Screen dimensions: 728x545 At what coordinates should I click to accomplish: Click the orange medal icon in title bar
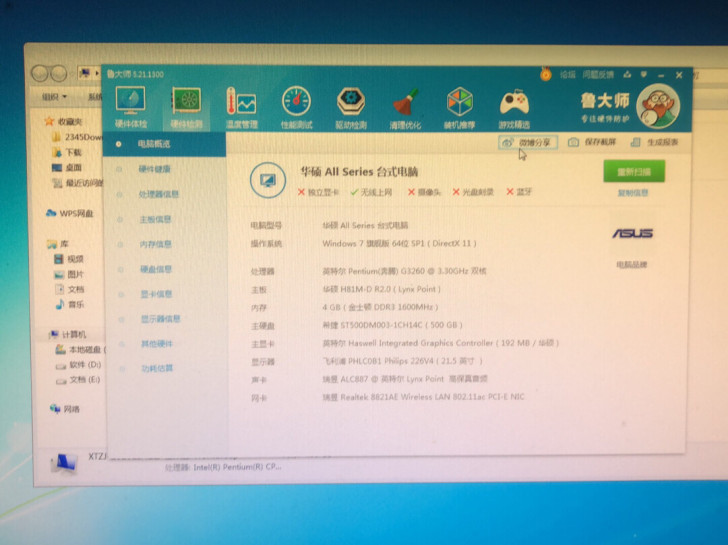pyautogui.click(x=546, y=74)
